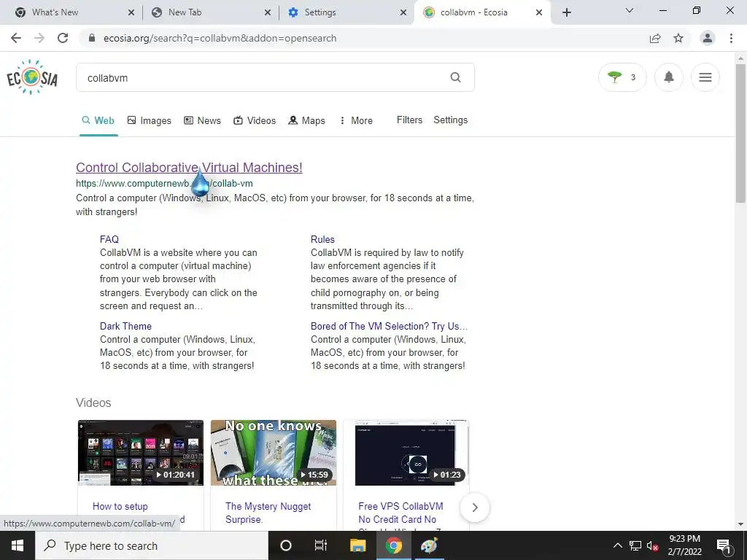Play the 01:23 video thumbnail
Image resolution: width=747 pixels, height=560 pixels.
pyautogui.click(x=406, y=453)
